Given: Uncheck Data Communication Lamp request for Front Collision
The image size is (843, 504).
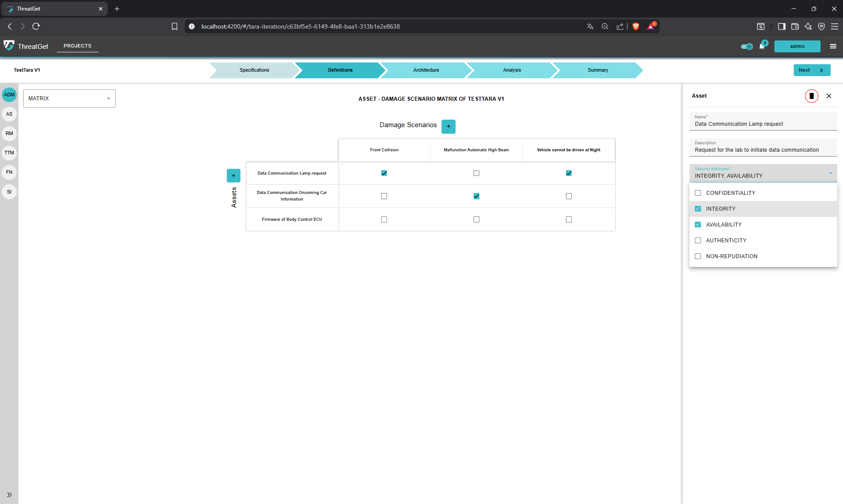Looking at the screenshot, I should click(x=384, y=173).
